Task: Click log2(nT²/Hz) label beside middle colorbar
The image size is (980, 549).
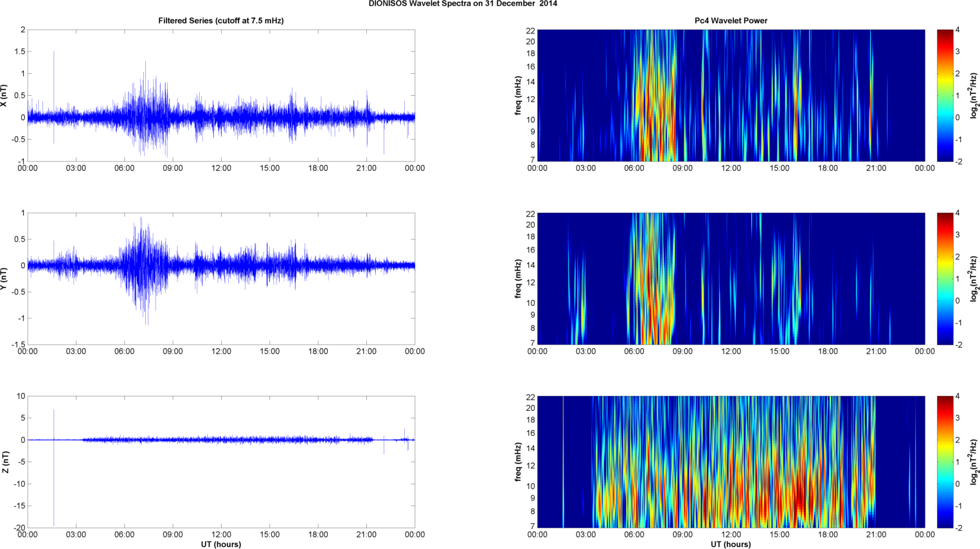Action: pos(975,279)
